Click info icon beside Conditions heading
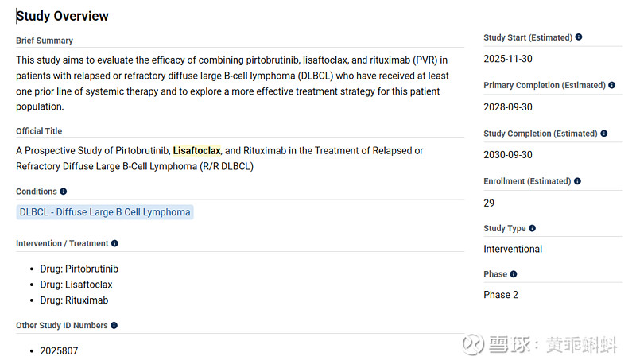Viewport: 636px width, 364px height. (x=64, y=192)
